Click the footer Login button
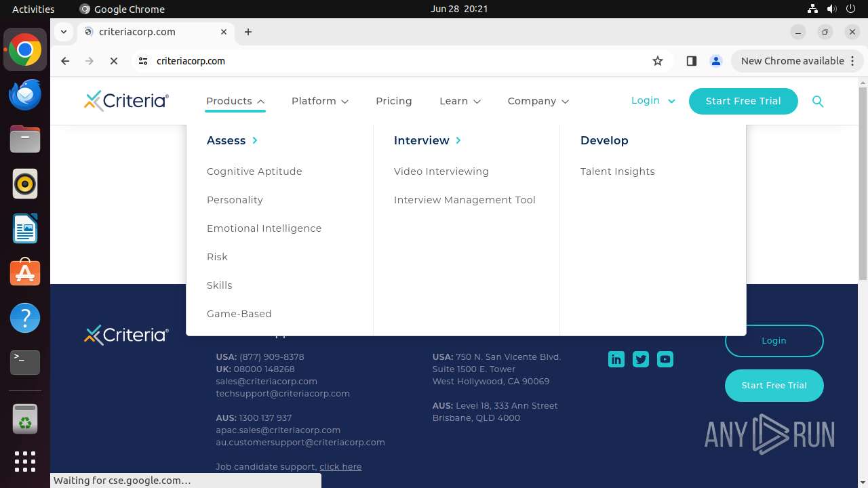This screenshot has height=488, width=868. [774, 341]
